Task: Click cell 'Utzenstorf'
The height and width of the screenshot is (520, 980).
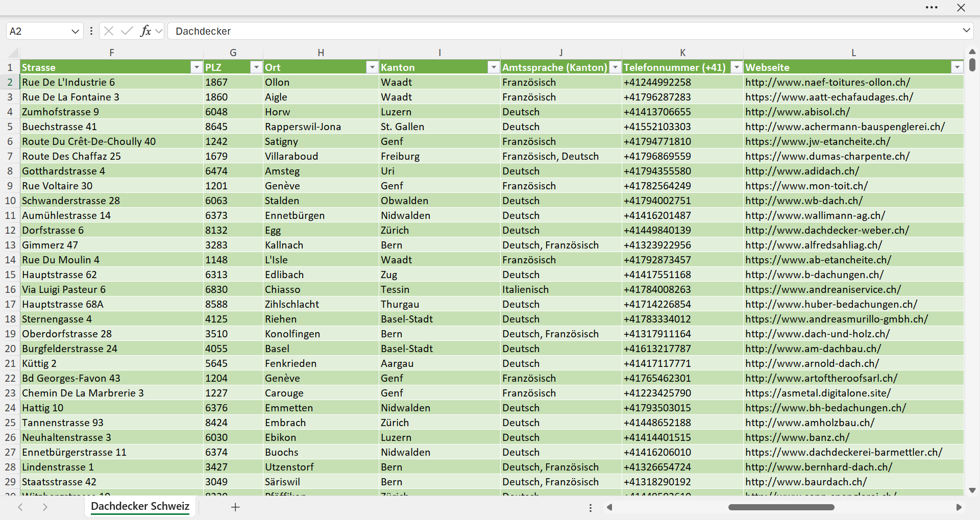Action: click(x=321, y=467)
